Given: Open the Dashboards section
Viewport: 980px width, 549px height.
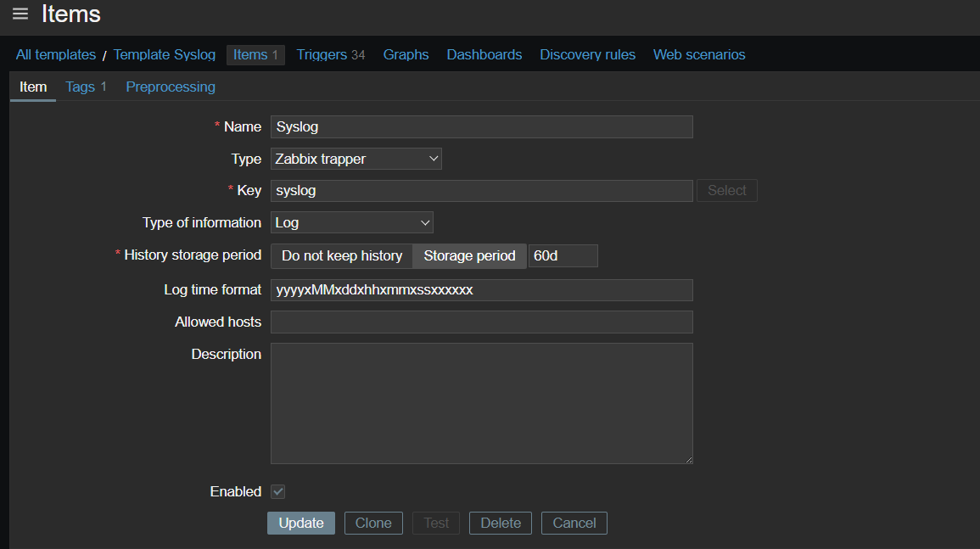Looking at the screenshot, I should [x=484, y=55].
